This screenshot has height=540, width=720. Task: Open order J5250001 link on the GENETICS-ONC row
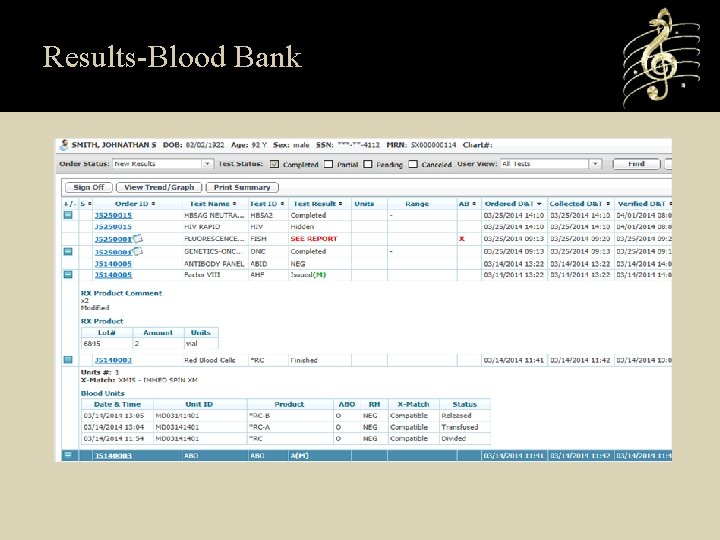(x=113, y=252)
